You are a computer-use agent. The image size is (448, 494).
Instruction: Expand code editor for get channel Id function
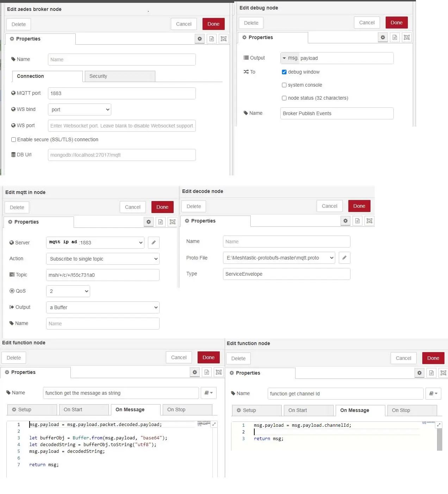(x=438, y=425)
